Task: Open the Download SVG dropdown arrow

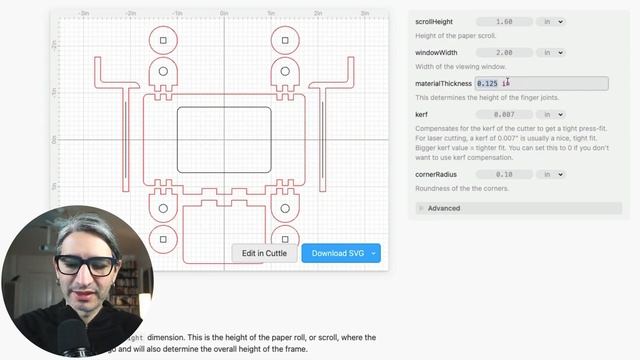Action: pyautogui.click(x=373, y=253)
